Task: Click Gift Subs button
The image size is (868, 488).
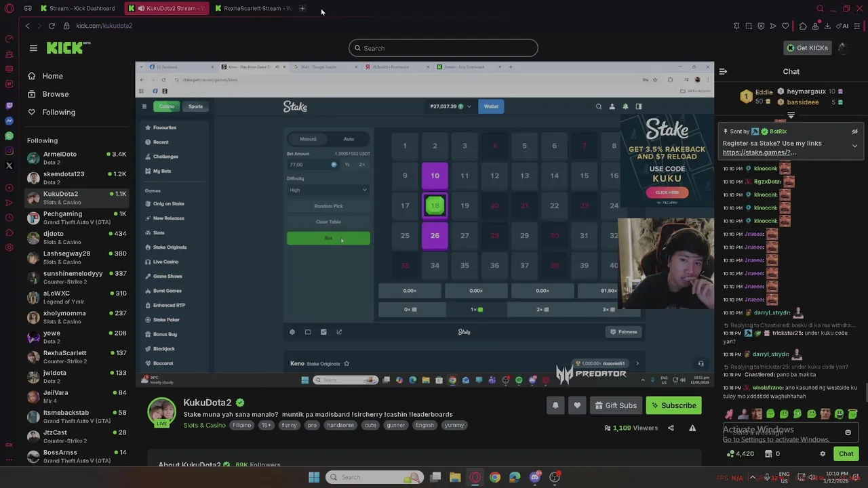Action: click(x=616, y=405)
